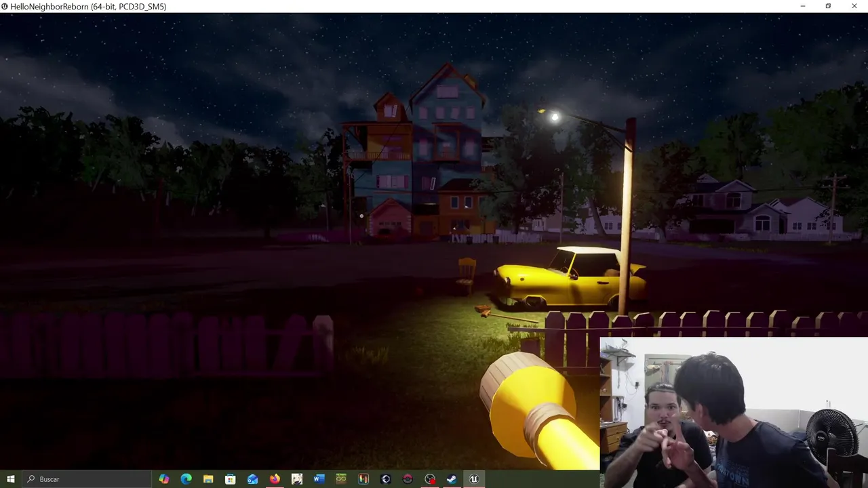The image size is (868, 488).
Task: Open Microsoft Word from taskbar
Action: click(x=319, y=479)
